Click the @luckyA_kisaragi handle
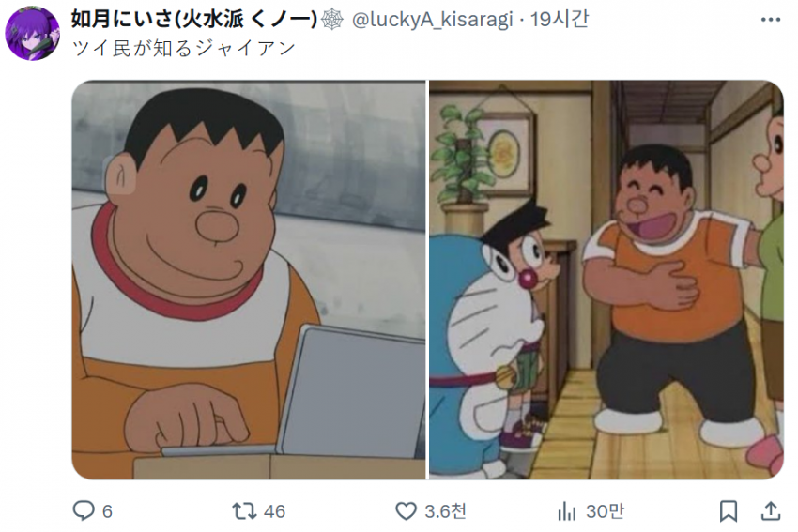 (x=432, y=20)
